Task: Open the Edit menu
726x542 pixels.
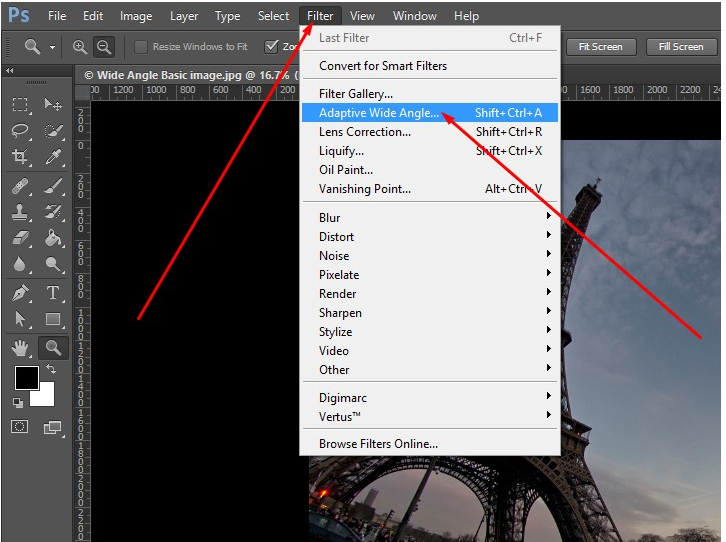Action: click(93, 16)
